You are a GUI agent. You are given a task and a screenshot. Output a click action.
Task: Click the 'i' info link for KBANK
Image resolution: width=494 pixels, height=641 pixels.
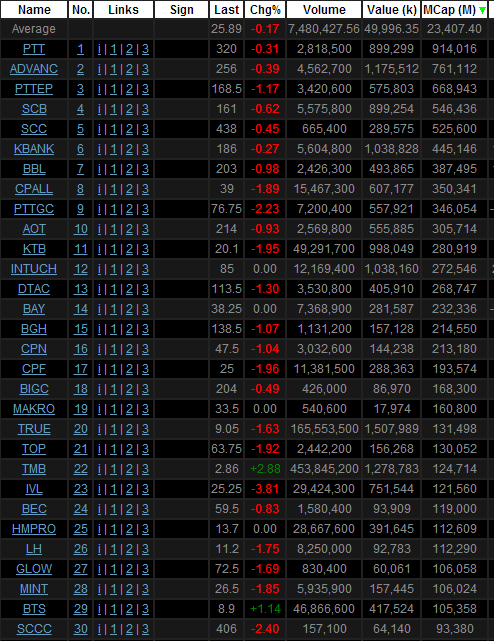coord(99,149)
